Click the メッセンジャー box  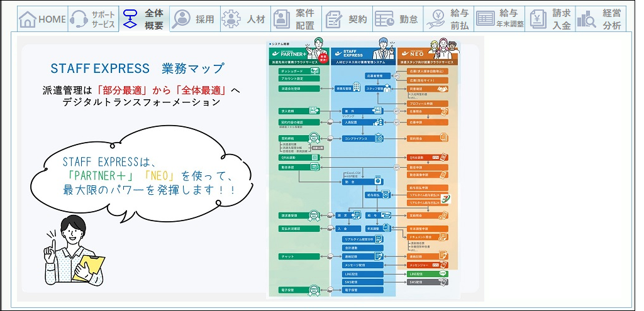(428, 265)
